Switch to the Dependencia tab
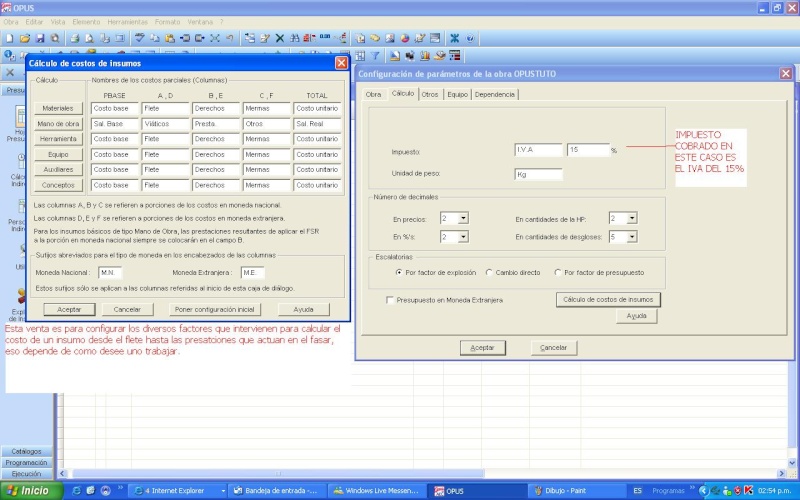The image size is (800, 500). point(494,94)
